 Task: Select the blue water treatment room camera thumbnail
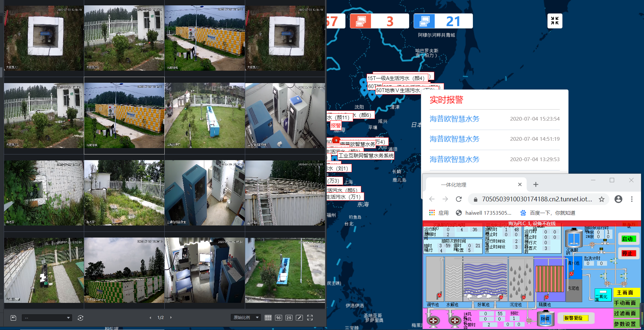[x=285, y=116]
